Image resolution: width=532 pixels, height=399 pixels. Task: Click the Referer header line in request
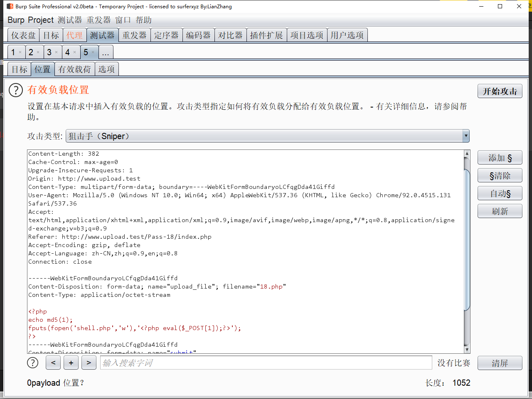point(120,237)
